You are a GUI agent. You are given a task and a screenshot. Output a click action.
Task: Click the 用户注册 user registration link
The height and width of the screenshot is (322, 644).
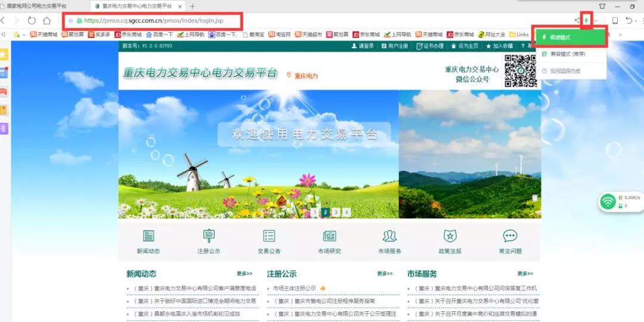[x=394, y=46]
